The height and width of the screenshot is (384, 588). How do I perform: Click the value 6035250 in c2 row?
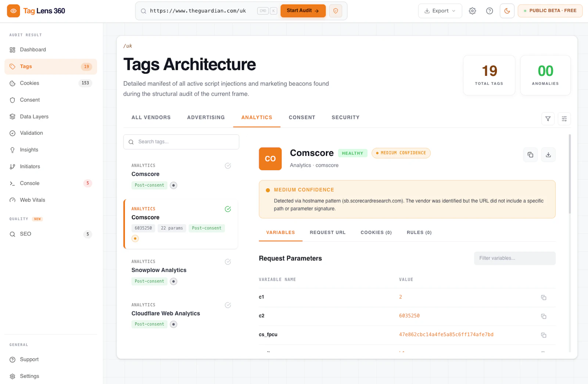tap(409, 316)
